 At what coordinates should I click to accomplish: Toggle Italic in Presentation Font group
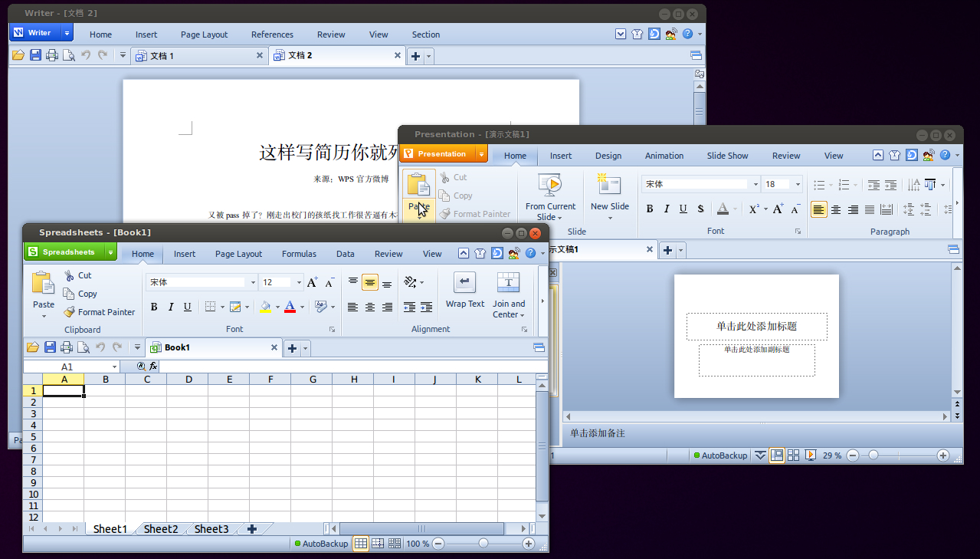click(x=667, y=209)
